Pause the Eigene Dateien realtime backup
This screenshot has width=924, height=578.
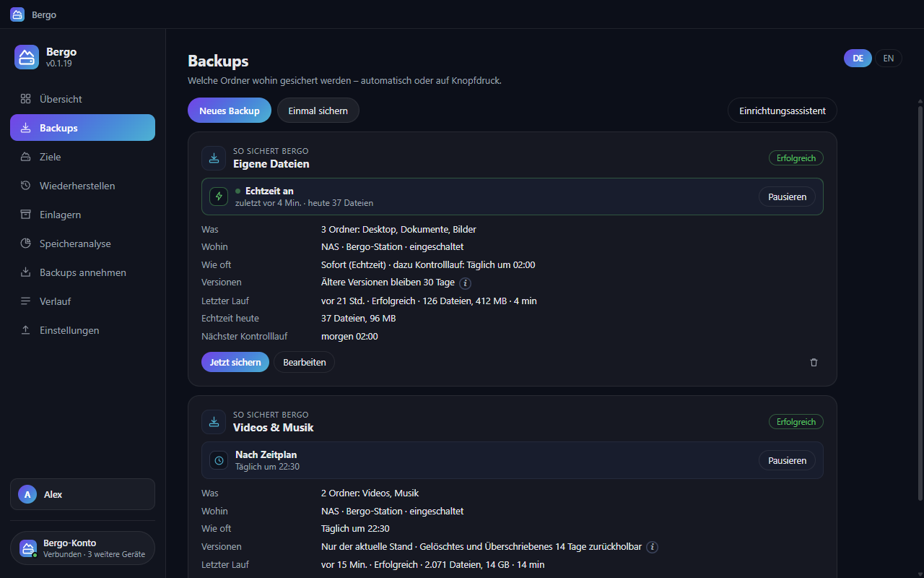tap(787, 197)
